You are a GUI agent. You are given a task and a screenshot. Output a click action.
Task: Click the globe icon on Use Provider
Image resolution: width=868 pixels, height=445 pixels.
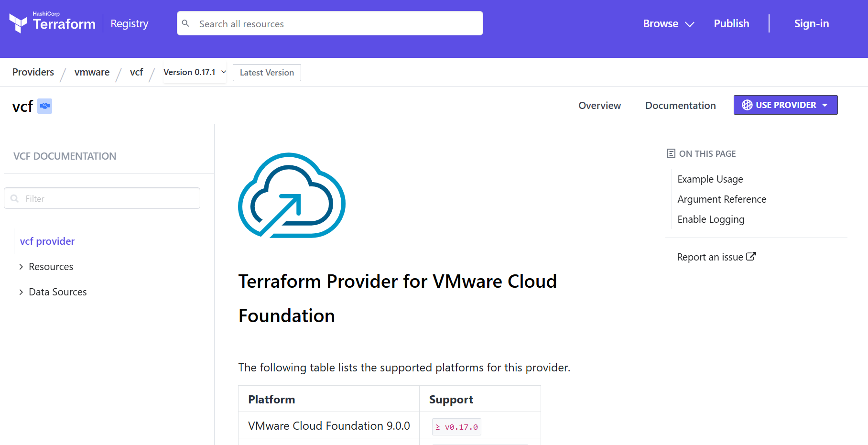747,105
